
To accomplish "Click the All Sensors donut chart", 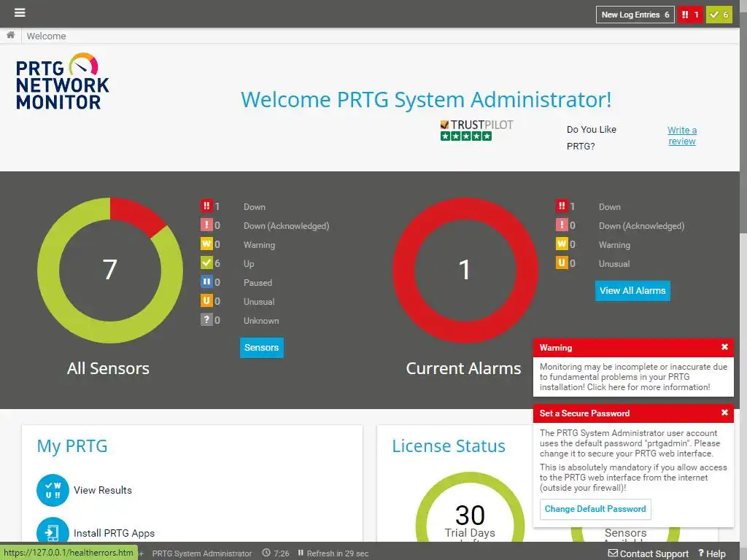I will click(110, 270).
